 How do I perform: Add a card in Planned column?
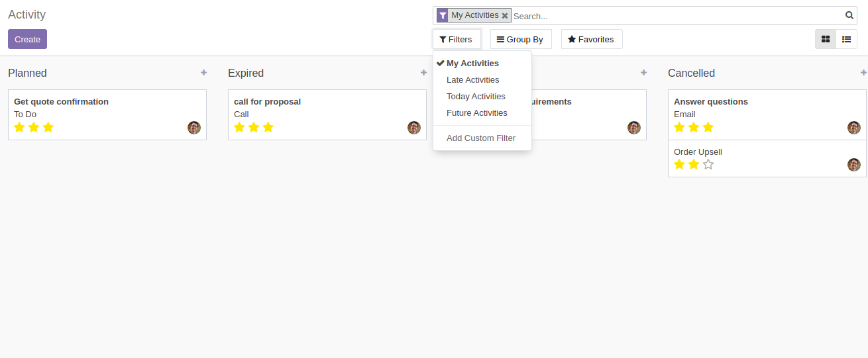click(x=203, y=73)
